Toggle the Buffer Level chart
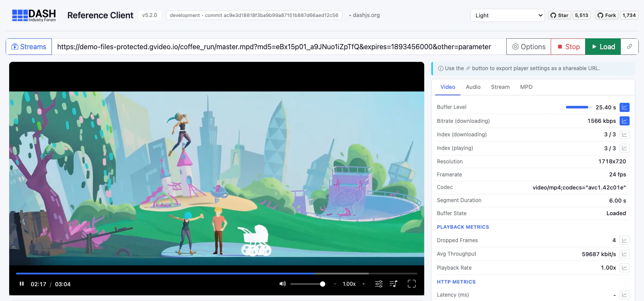 click(x=624, y=107)
